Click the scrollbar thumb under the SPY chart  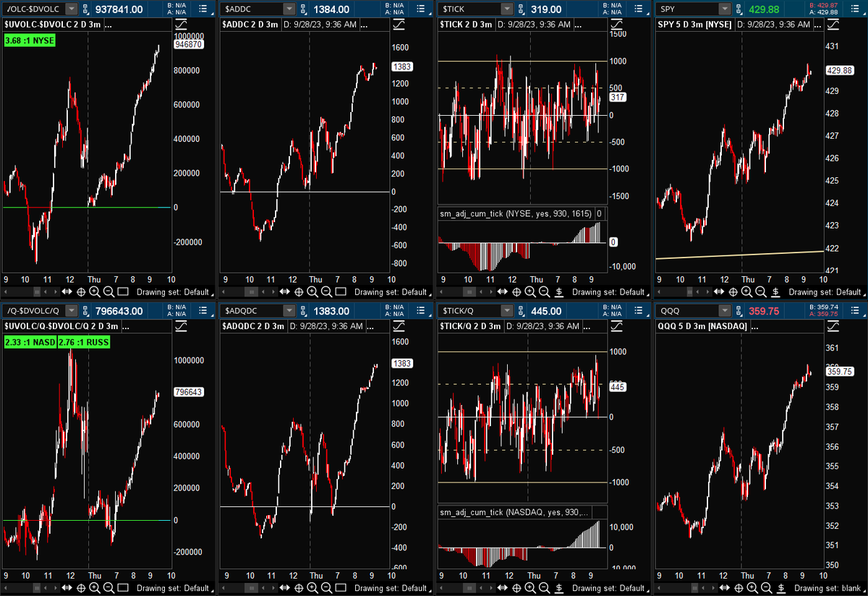689,292
